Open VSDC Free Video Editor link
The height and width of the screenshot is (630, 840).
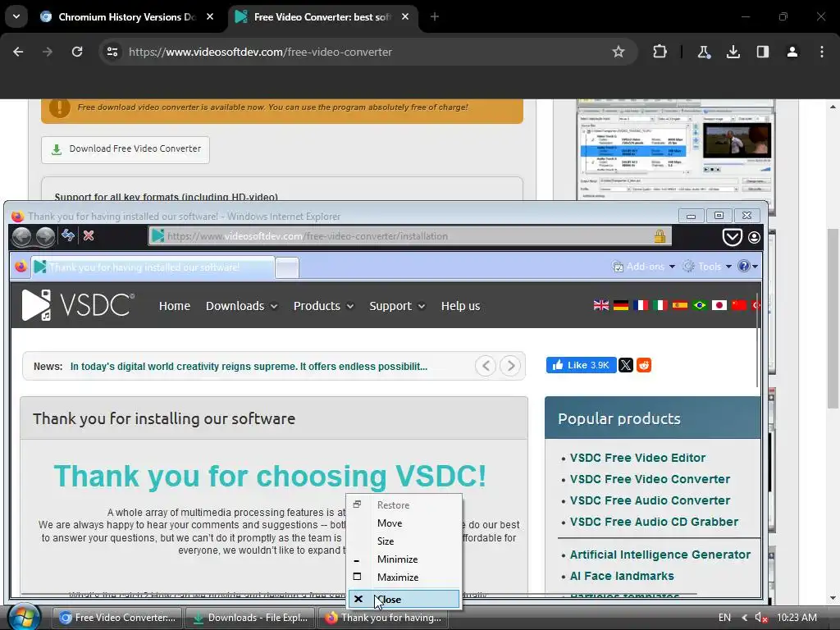pyautogui.click(x=637, y=458)
